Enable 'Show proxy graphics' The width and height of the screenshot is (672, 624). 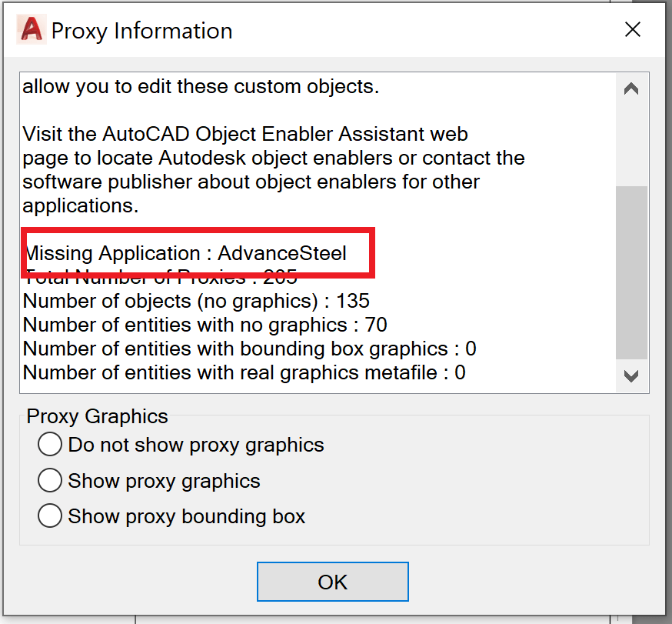(x=49, y=480)
